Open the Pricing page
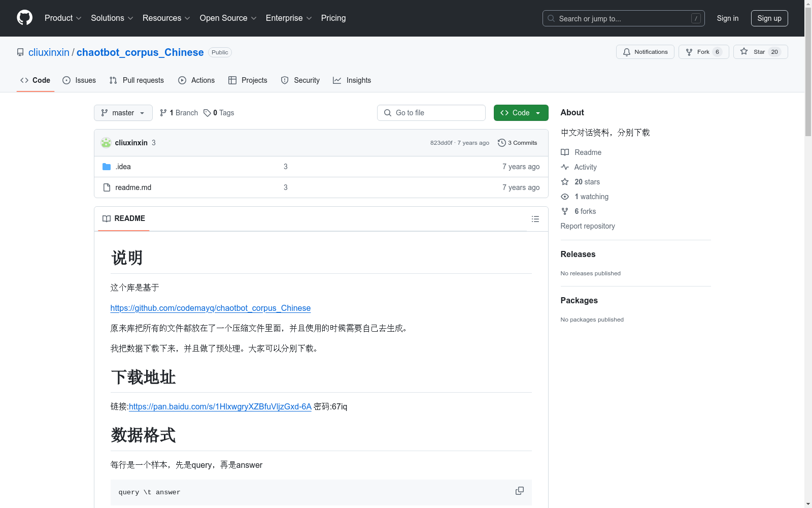812x508 pixels. coord(333,18)
